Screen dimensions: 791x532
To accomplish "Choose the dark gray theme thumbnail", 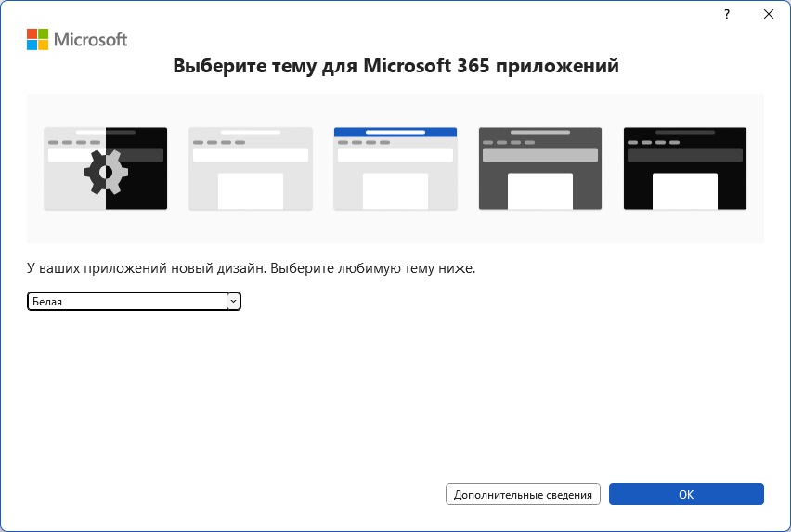I will point(540,168).
